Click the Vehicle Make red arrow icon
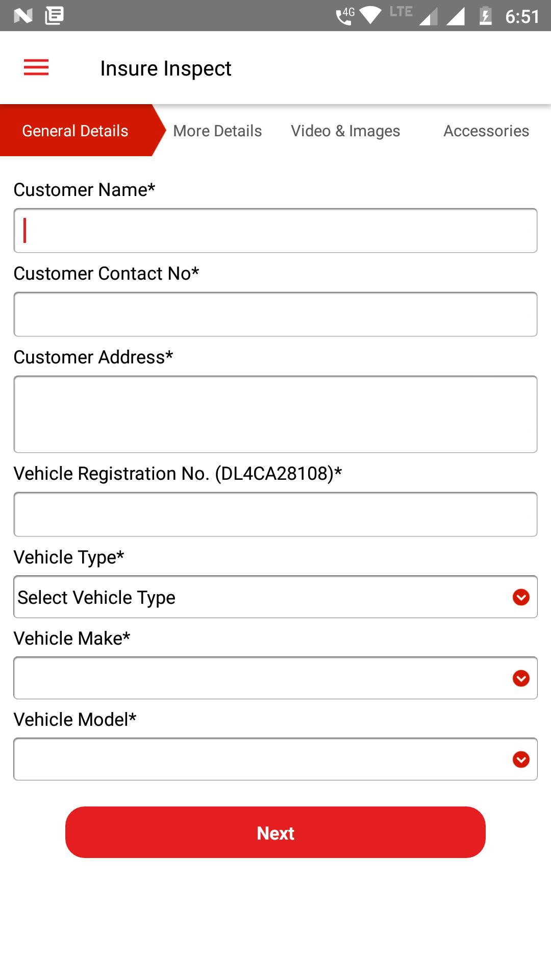This screenshot has width=551, height=980. 521,678
